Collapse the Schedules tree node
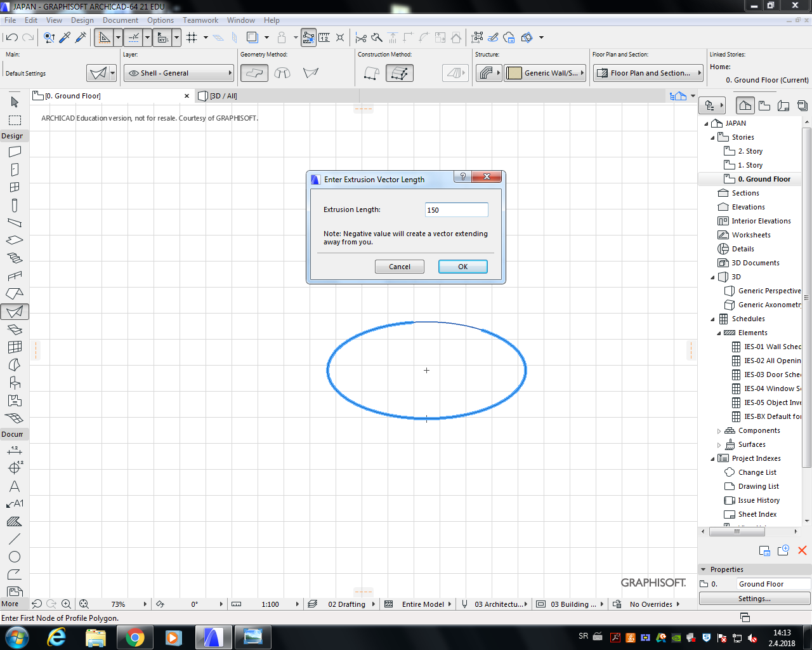This screenshot has width=812, height=650. click(712, 319)
